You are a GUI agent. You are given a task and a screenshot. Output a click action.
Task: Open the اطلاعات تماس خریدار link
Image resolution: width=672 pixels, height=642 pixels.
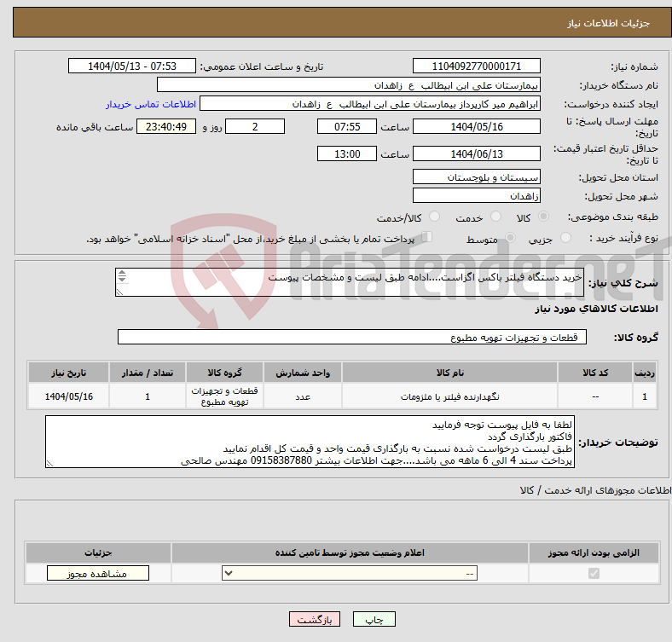[x=151, y=104]
